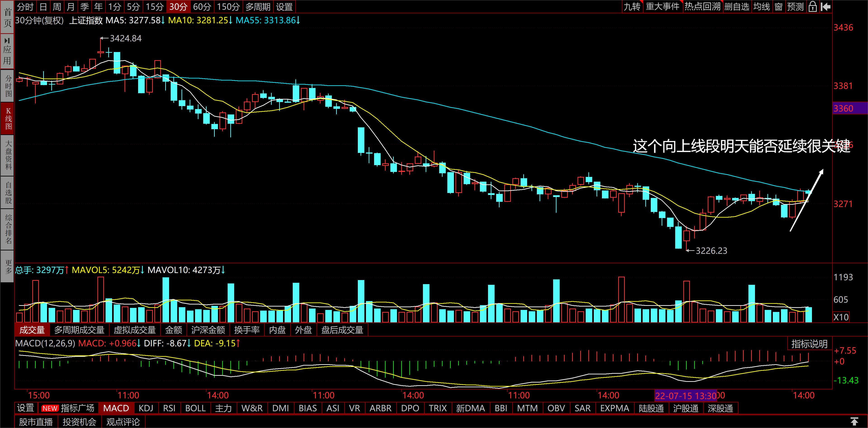Click the lock icon in top toolbar

coord(813,6)
